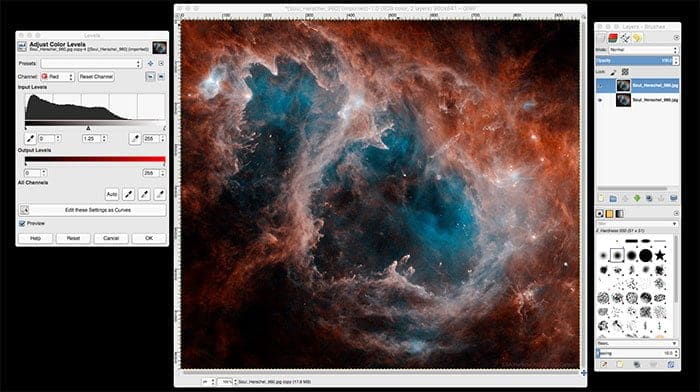700x392 pixels.
Task: Toggle lock alpha channel checkerboard icon
Action: pyautogui.click(x=625, y=71)
